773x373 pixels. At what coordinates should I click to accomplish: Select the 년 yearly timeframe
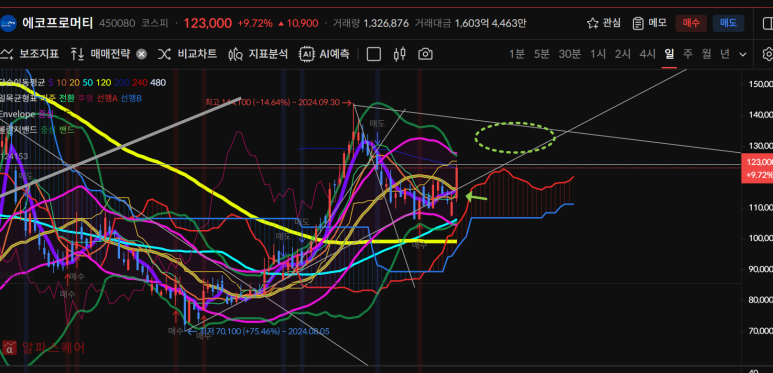pyautogui.click(x=725, y=54)
